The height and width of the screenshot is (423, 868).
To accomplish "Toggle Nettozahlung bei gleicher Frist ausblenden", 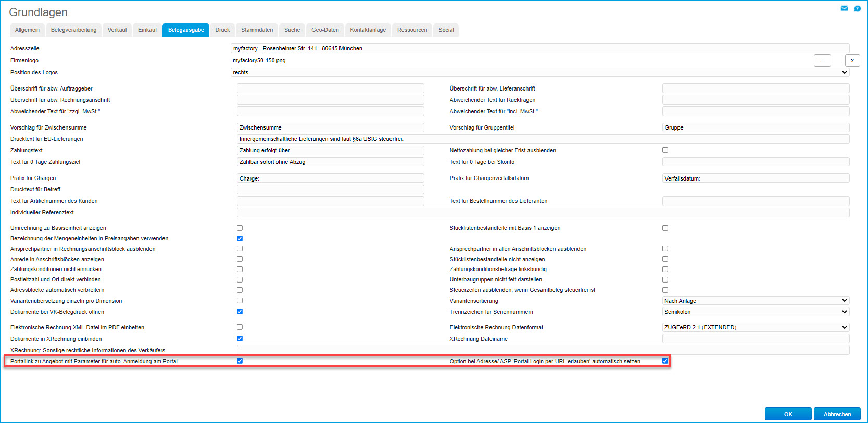I will [x=665, y=150].
